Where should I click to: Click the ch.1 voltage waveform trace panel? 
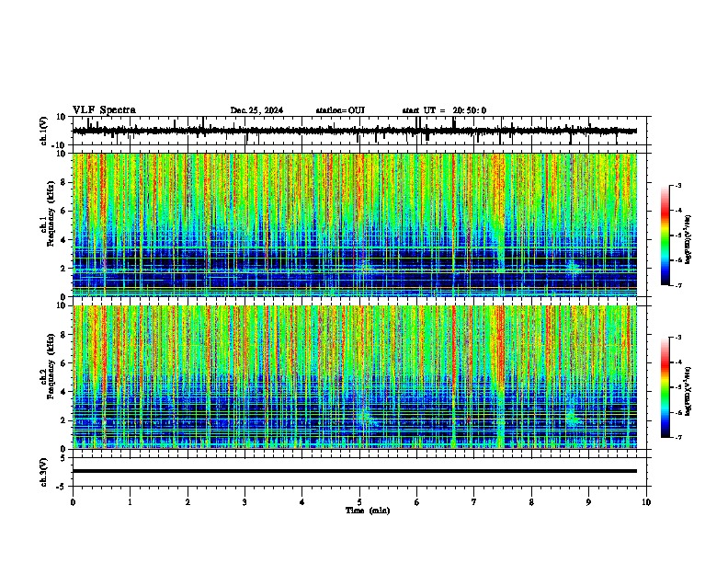coord(359,131)
